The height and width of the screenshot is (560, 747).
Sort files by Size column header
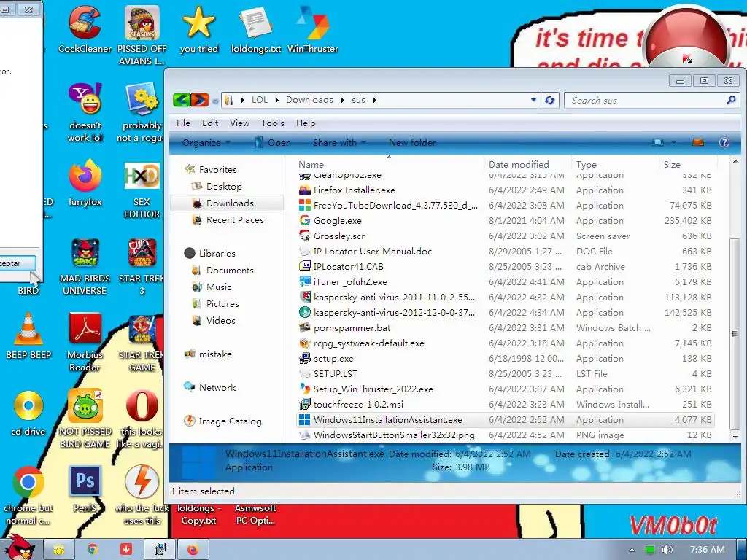687,164
